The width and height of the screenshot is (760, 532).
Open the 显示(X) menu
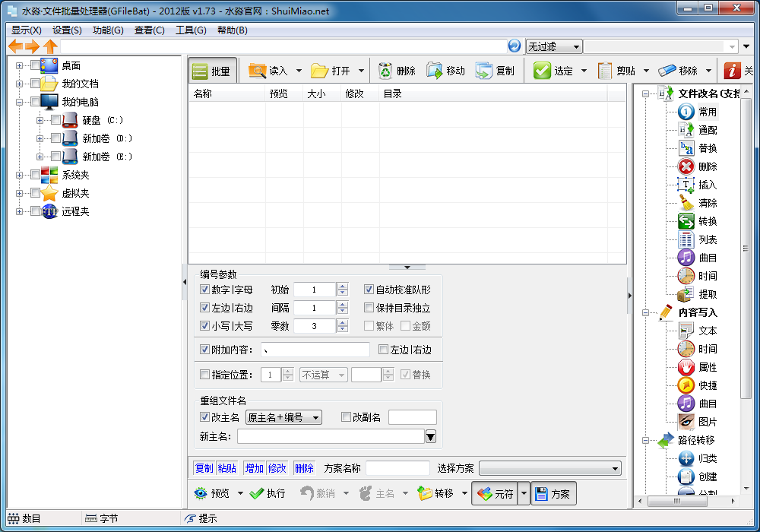pos(26,30)
